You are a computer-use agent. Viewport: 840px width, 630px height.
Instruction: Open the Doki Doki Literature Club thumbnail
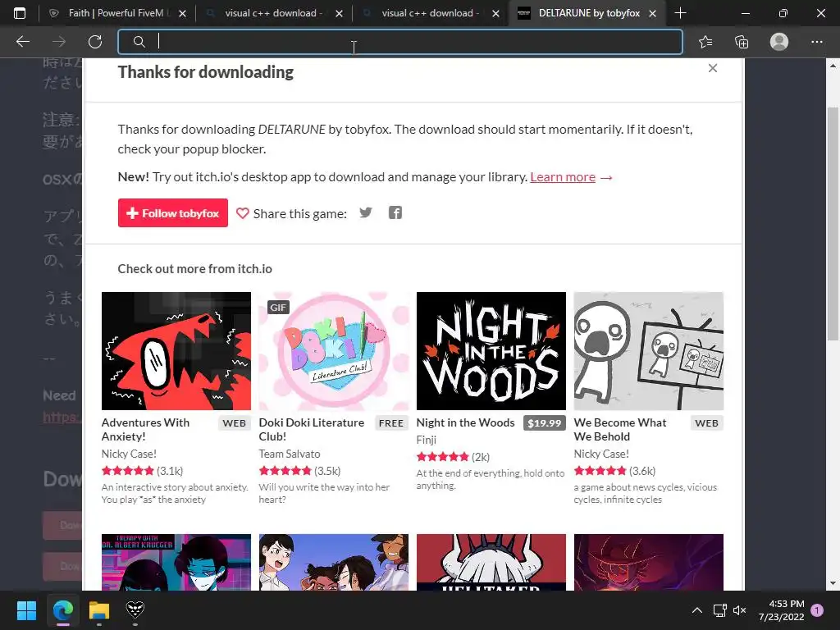point(334,351)
